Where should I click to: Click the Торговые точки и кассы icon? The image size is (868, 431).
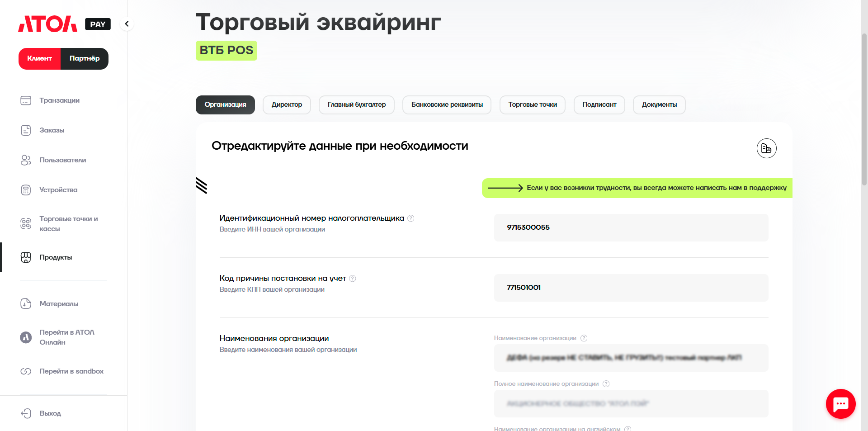(26, 223)
